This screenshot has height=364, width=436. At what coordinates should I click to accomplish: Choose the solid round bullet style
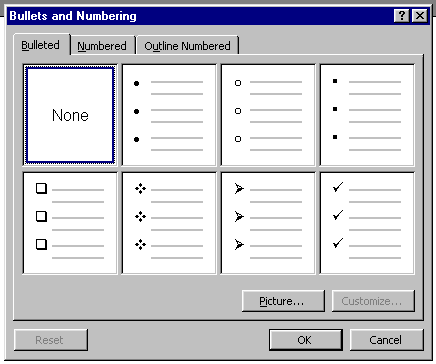coord(169,115)
